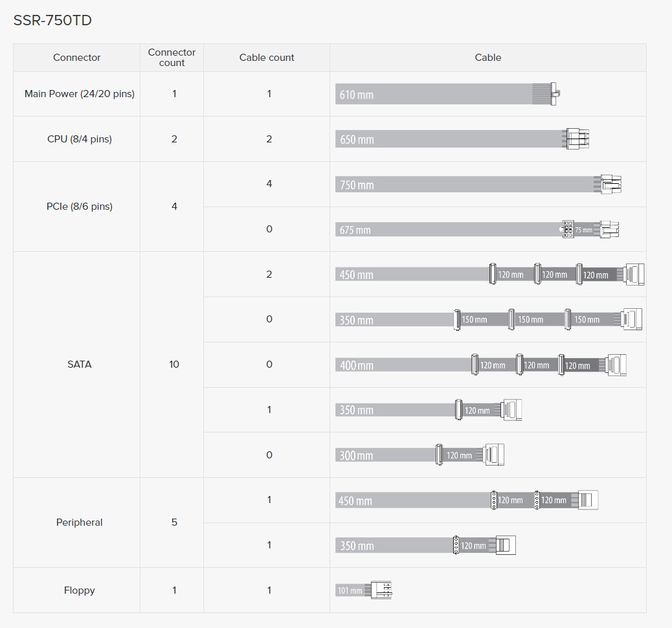Click the 'Main Power (24/20 pins)' row label

pos(80,94)
